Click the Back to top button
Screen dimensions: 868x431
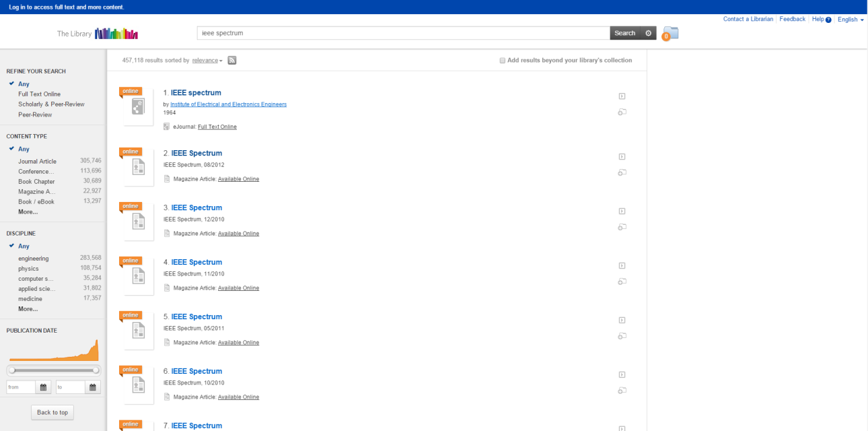tap(52, 412)
